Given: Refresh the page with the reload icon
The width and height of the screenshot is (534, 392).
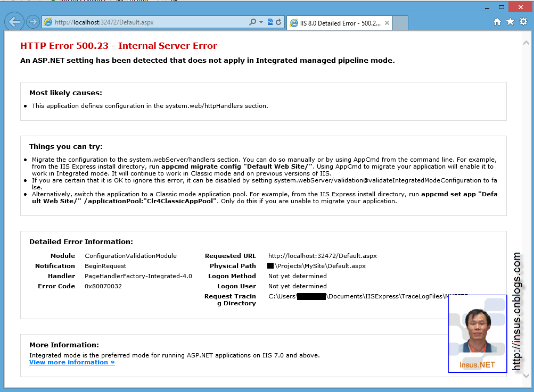Looking at the screenshot, I should (278, 22).
